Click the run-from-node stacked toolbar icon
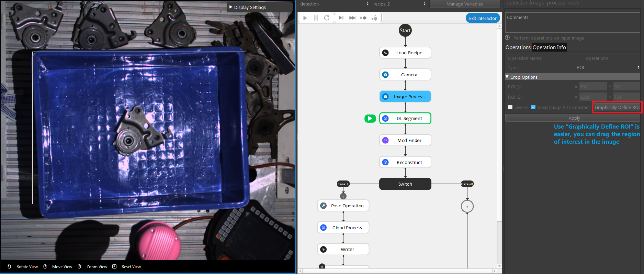644x274 pixels. [x=374, y=18]
